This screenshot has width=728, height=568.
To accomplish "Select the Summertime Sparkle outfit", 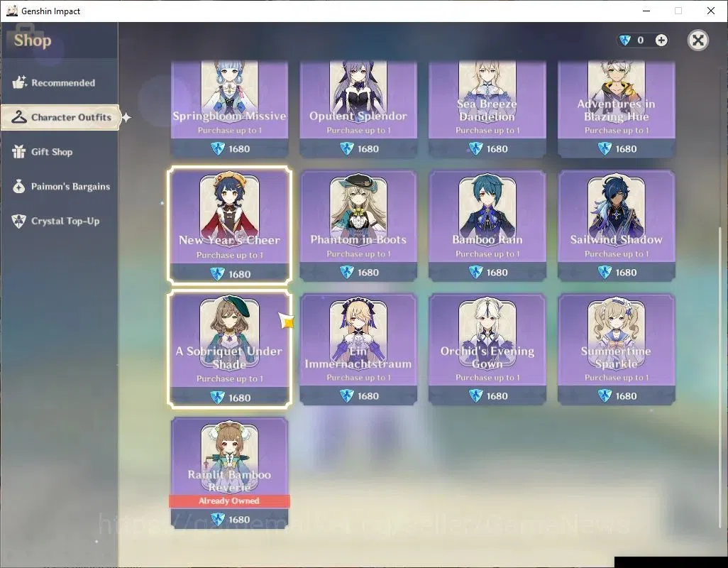I will tap(616, 349).
